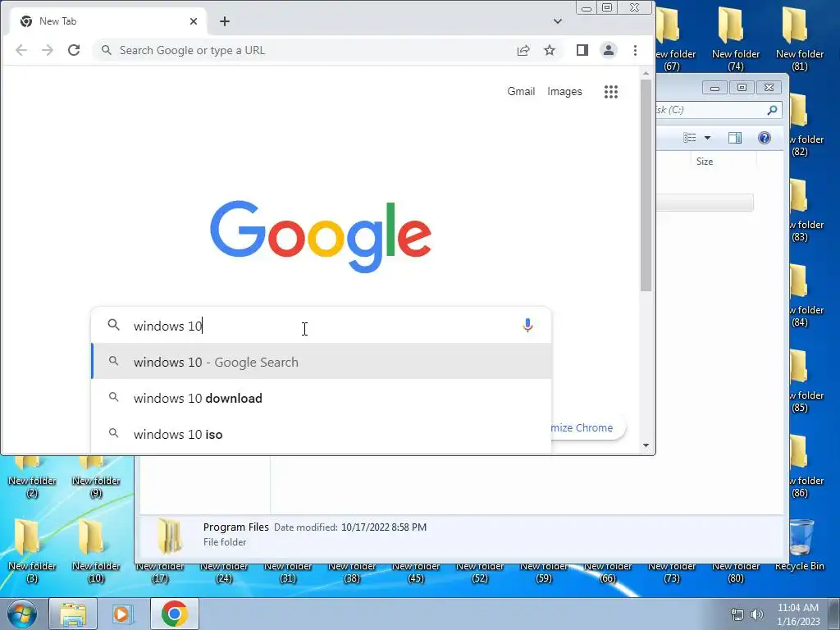Open Windows Explorer from the taskbar
The image size is (840, 630).
pyautogui.click(x=73, y=614)
